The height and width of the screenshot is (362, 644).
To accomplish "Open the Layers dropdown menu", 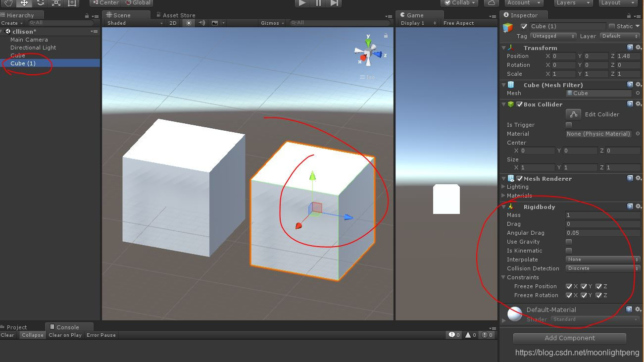I will (572, 3).
